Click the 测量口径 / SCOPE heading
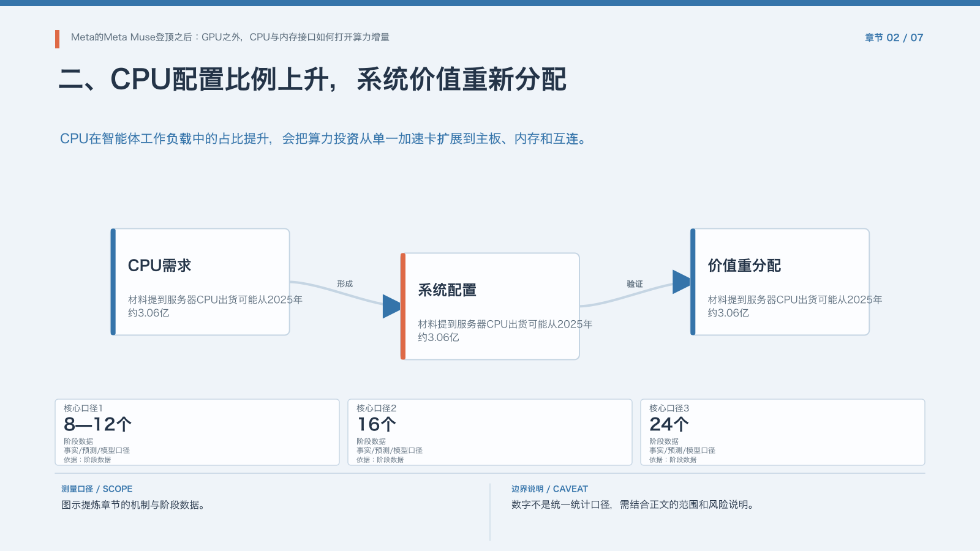Screen dimensions: 980x551 tap(97, 489)
